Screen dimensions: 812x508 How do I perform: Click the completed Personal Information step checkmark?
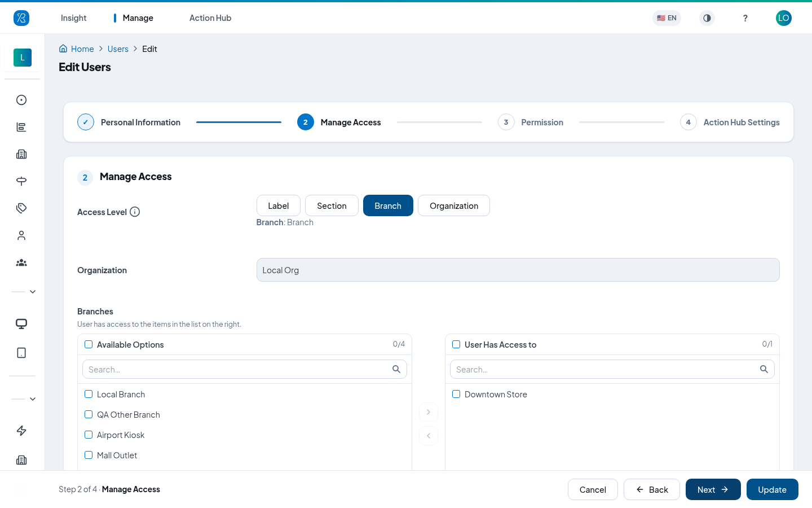click(x=86, y=122)
